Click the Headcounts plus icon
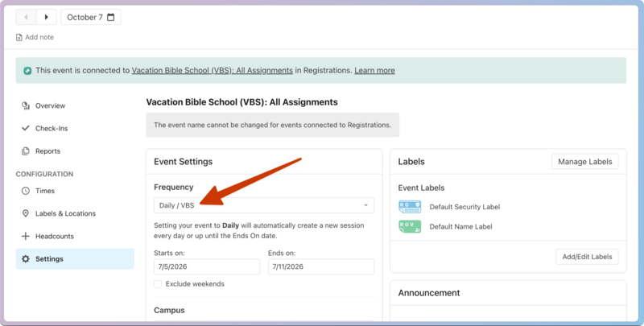 pyautogui.click(x=26, y=236)
